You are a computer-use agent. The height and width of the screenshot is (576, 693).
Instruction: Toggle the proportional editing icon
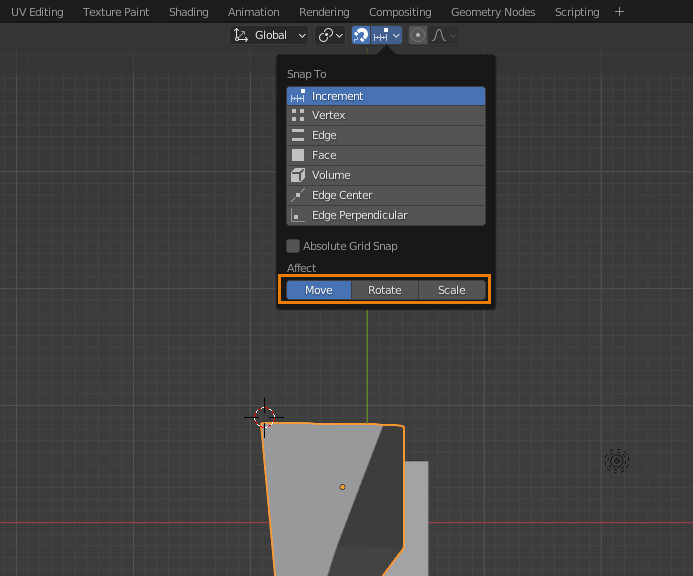418,35
